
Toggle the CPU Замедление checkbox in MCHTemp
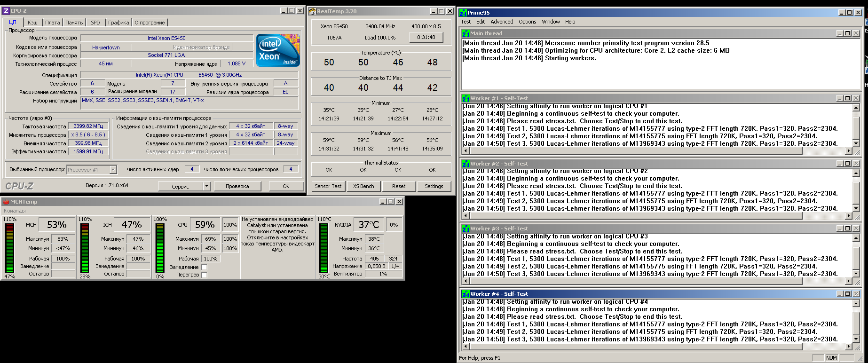point(204,267)
